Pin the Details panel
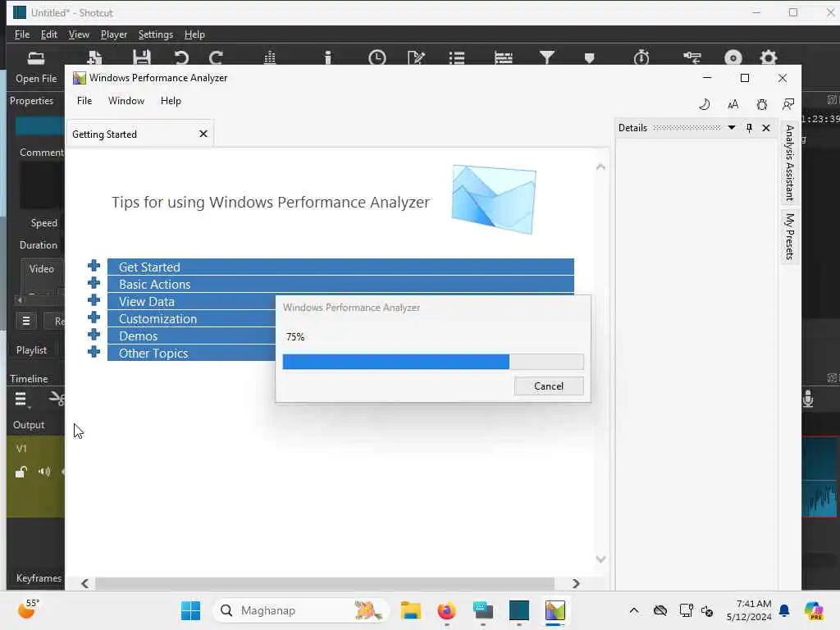This screenshot has height=630, width=840. click(x=749, y=128)
